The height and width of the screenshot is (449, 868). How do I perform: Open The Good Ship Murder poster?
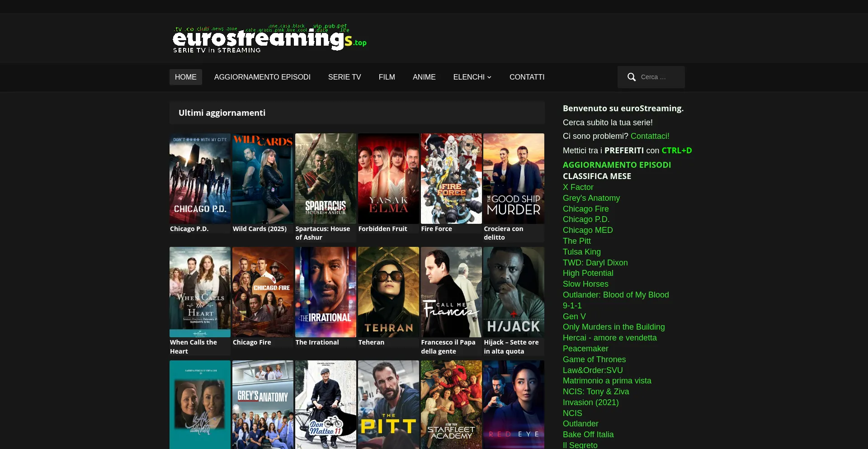click(514, 179)
